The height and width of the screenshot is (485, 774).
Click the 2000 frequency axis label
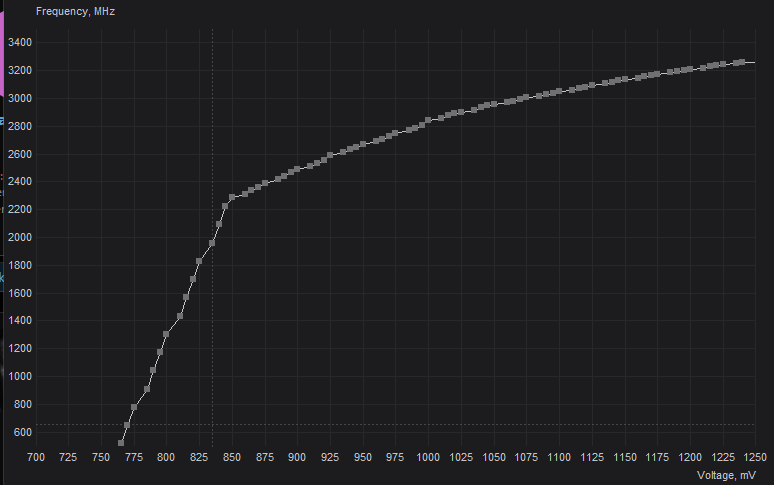(x=20, y=237)
